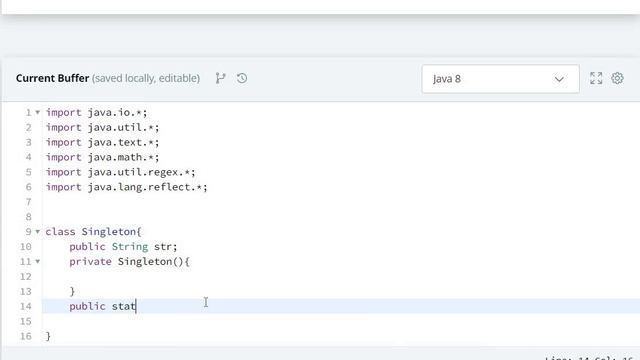Click line number 15 in the gutter

pos(25,321)
